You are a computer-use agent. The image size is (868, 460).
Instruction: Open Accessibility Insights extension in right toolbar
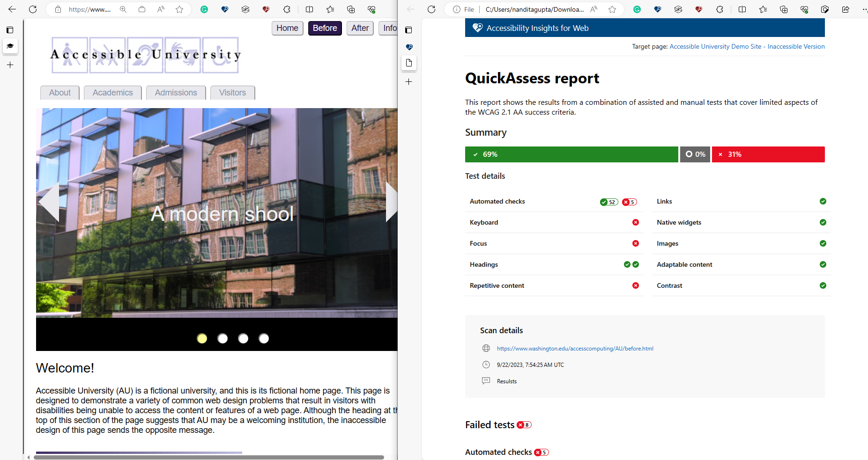658,9
